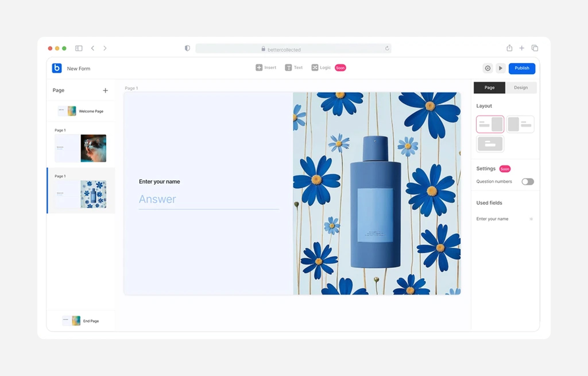Click the browser share icon
The image size is (588, 376).
click(x=509, y=48)
